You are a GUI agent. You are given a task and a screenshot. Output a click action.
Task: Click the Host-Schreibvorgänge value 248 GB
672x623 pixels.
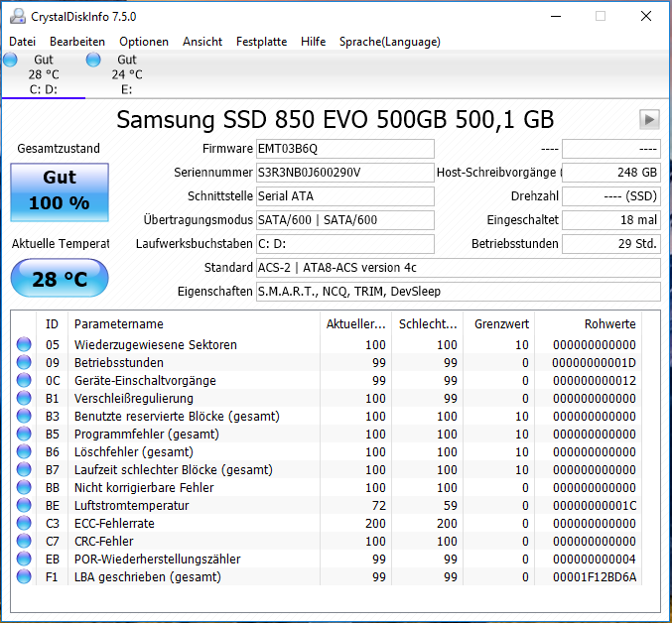point(611,173)
